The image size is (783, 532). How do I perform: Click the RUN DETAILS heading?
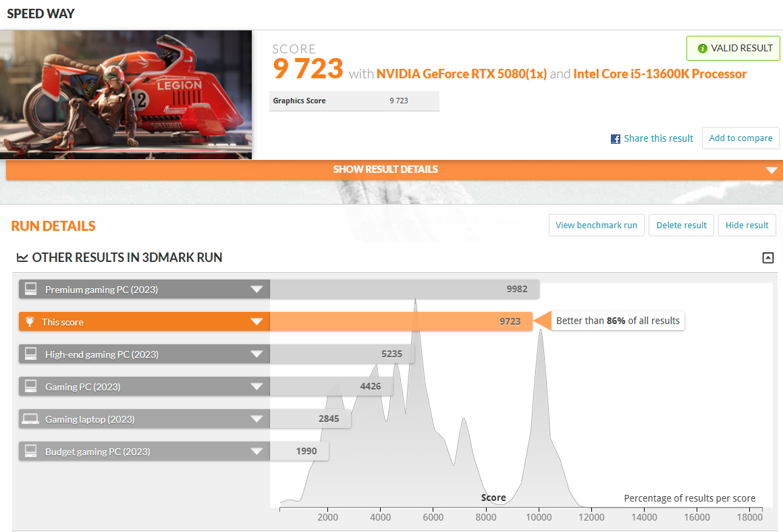pyautogui.click(x=53, y=226)
